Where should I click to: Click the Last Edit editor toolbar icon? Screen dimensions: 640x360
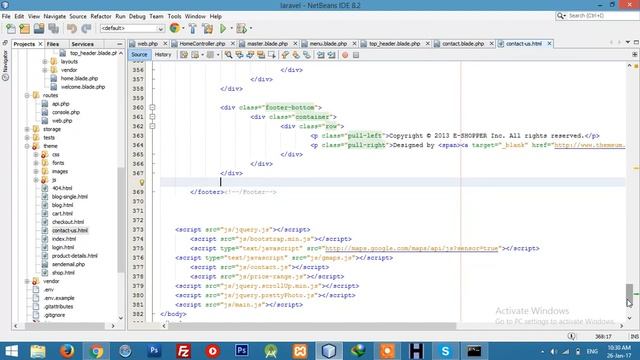[184, 55]
